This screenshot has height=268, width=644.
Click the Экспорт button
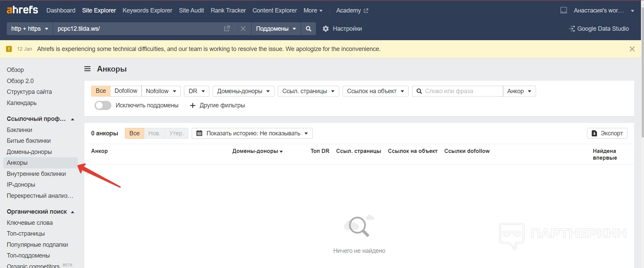click(x=607, y=133)
